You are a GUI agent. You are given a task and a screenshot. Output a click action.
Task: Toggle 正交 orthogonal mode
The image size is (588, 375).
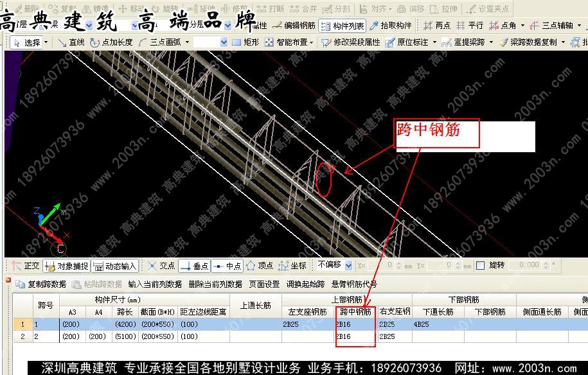pos(26,266)
